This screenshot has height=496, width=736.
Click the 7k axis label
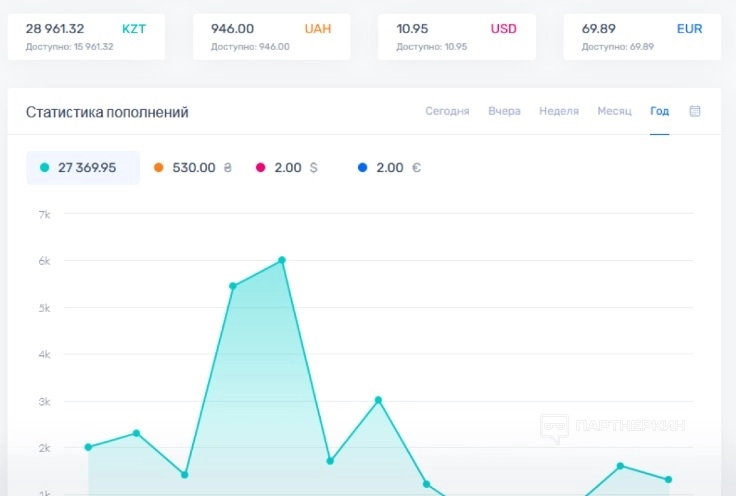click(45, 214)
